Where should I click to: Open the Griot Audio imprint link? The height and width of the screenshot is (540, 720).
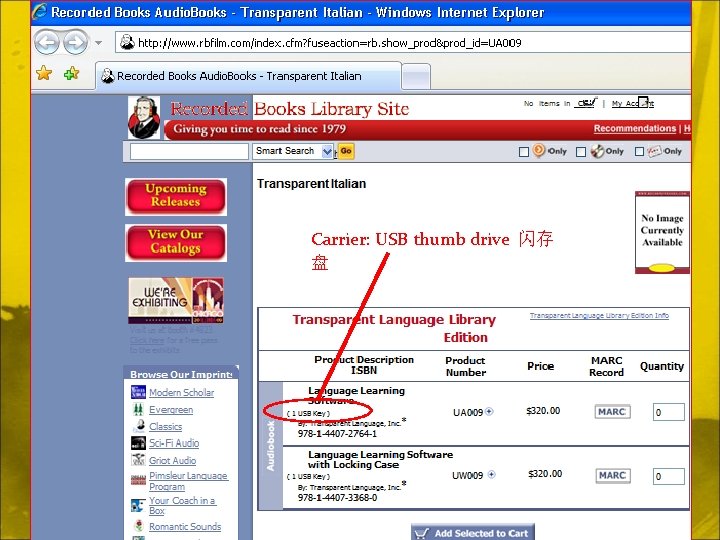click(x=172, y=461)
